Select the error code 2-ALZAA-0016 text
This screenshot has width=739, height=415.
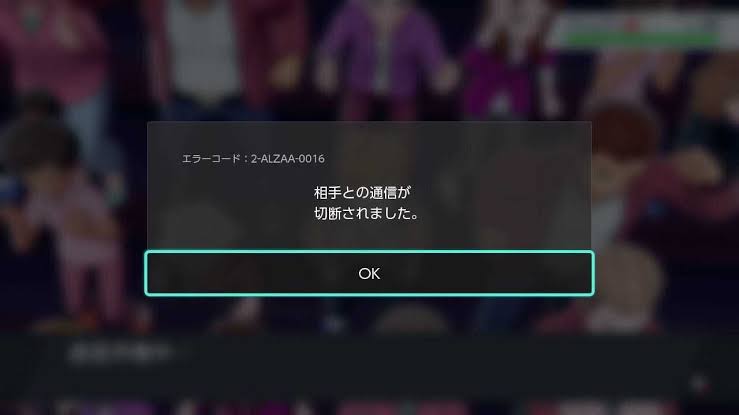point(287,159)
